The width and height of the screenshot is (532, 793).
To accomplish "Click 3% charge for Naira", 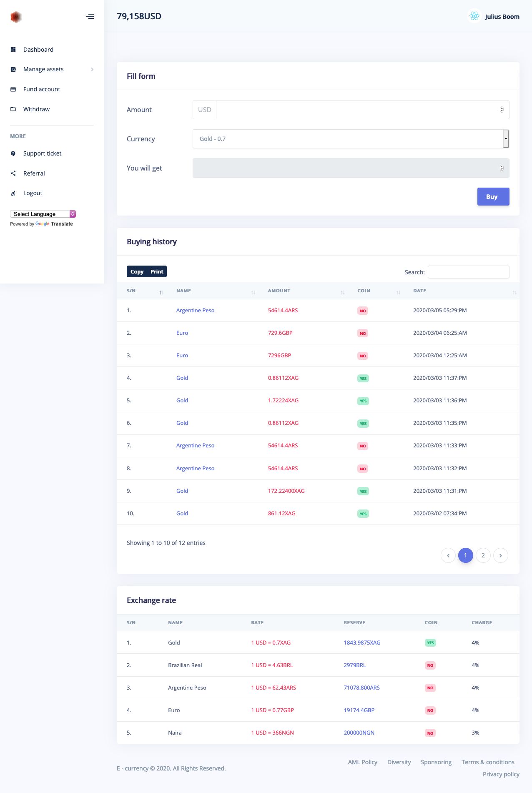I will point(475,733).
